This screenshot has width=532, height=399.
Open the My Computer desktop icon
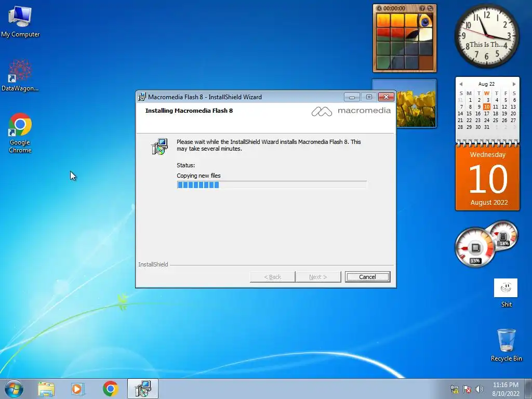coord(20,21)
